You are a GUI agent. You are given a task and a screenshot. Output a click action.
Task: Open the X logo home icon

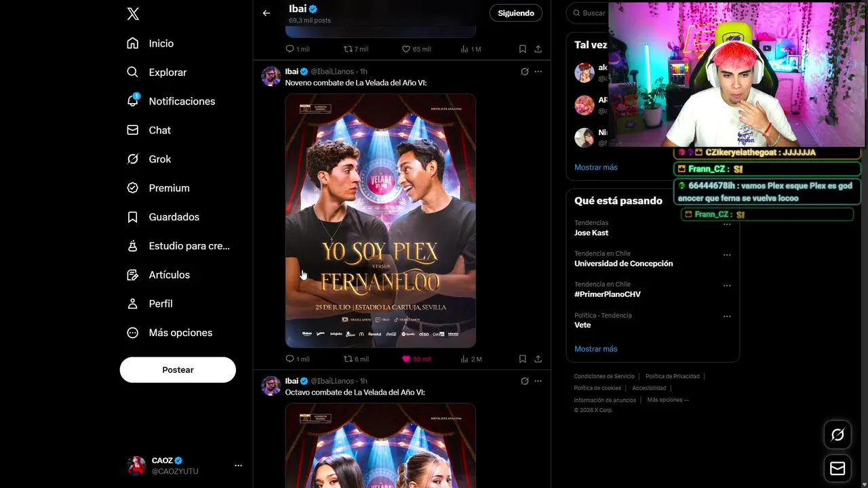133,14
